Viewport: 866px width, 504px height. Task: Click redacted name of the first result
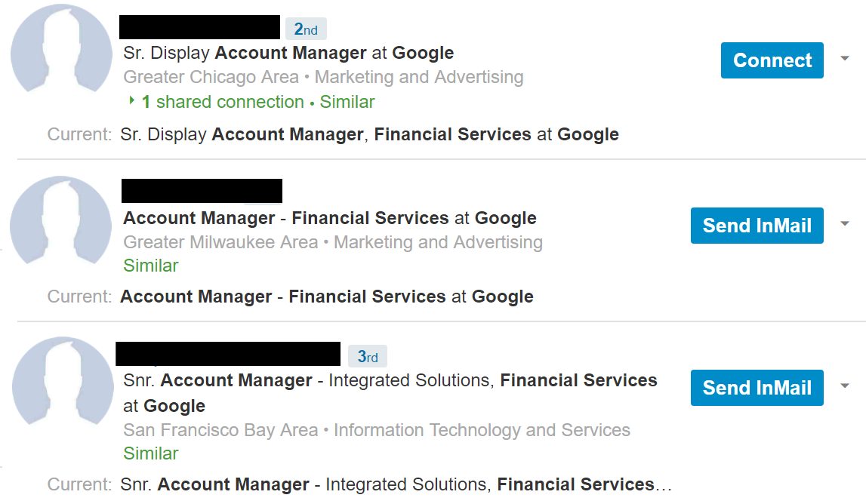click(199, 27)
